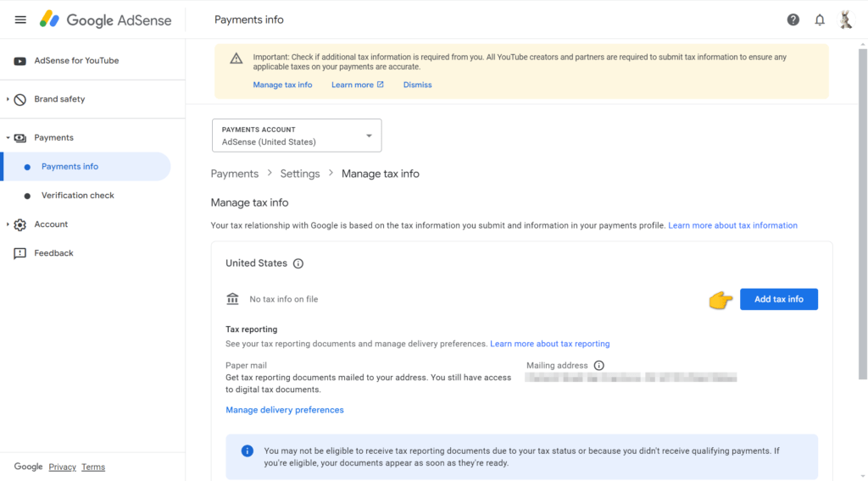Click the 'Mailing address' label
868x481 pixels.
point(557,366)
